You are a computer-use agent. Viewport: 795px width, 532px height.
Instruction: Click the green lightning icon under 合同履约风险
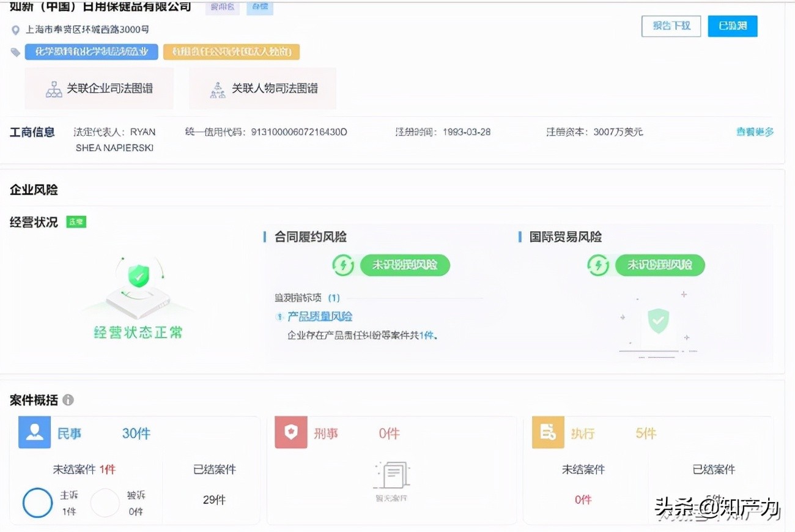pyautogui.click(x=343, y=265)
